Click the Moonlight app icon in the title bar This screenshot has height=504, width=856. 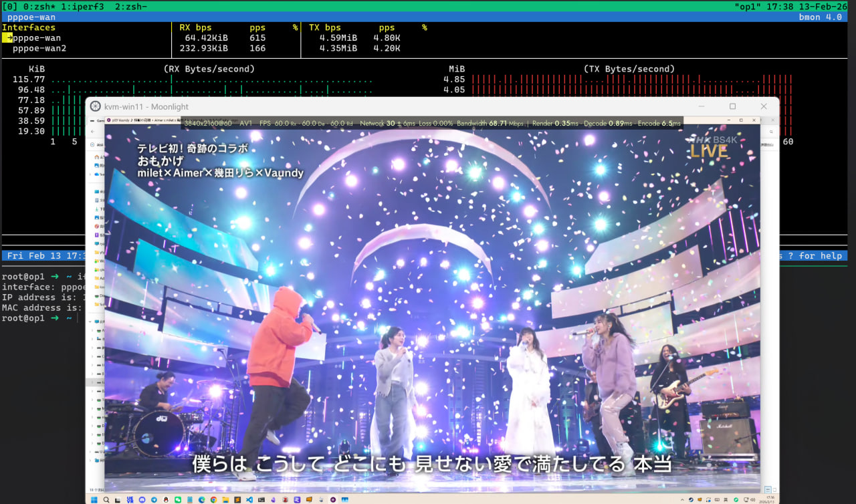pyautogui.click(x=96, y=106)
